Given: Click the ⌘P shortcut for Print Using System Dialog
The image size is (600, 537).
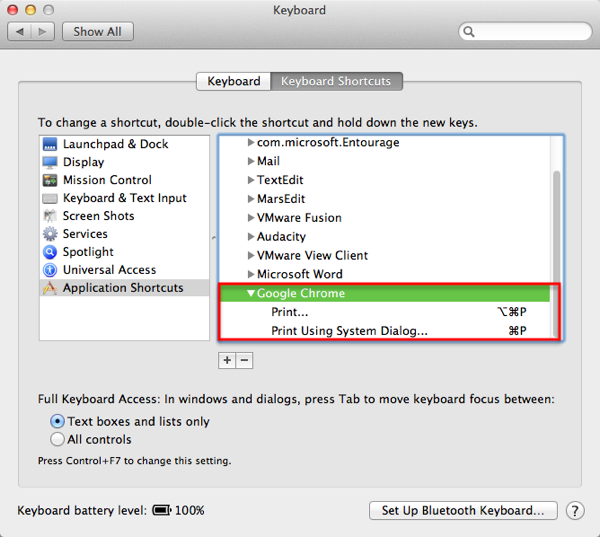Looking at the screenshot, I should [x=517, y=331].
